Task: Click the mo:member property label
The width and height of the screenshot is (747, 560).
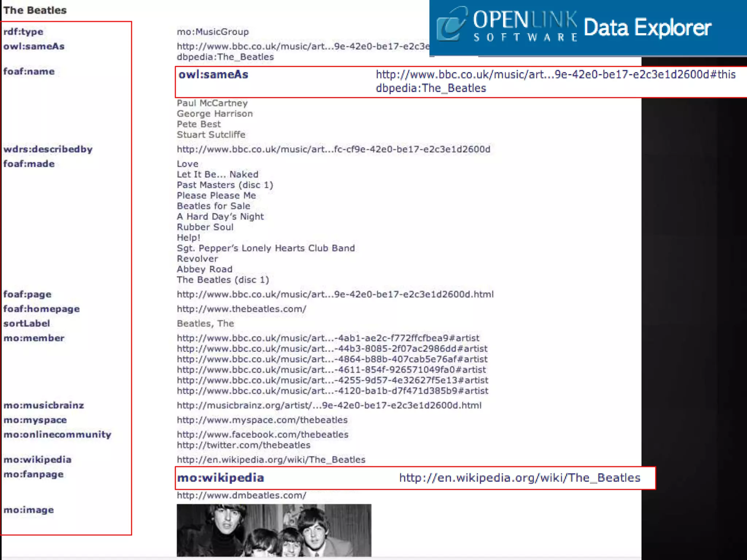Action: coord(34,338)
